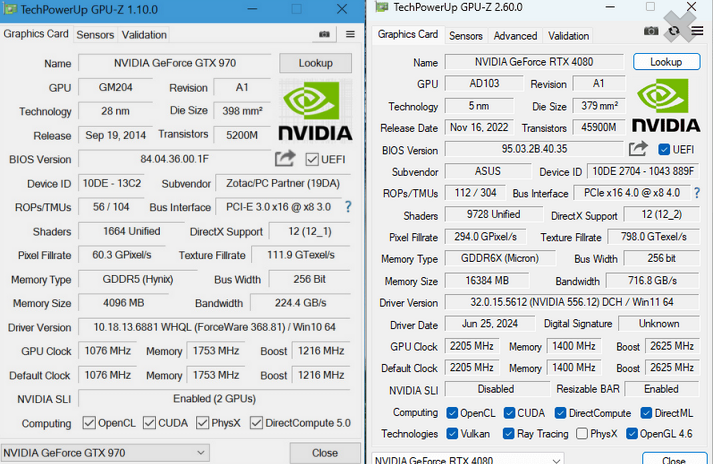Click the Resizable BAR Enabled value
Screen dimensions: 713x464
(662, 389)
